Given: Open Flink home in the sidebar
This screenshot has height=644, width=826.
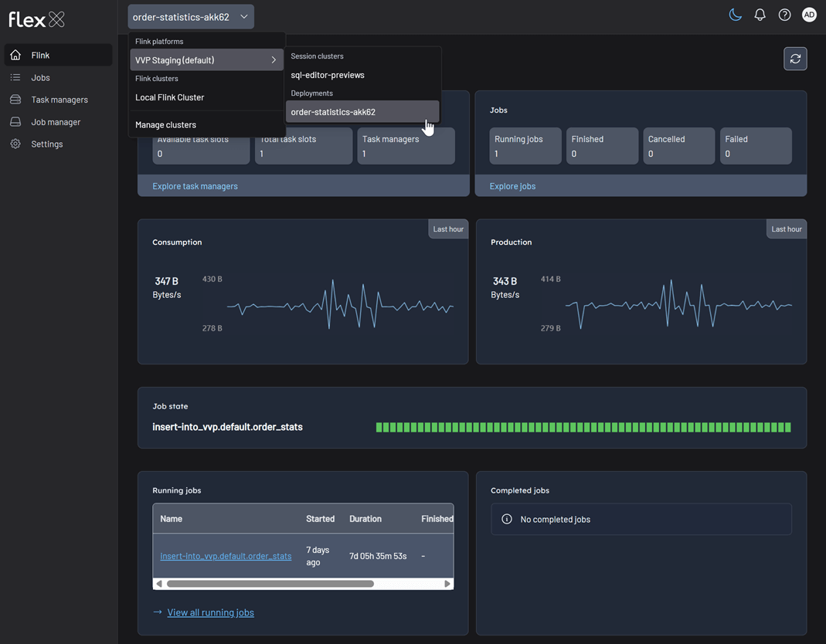Looking at the screenshot, I should tap(40, 56).
